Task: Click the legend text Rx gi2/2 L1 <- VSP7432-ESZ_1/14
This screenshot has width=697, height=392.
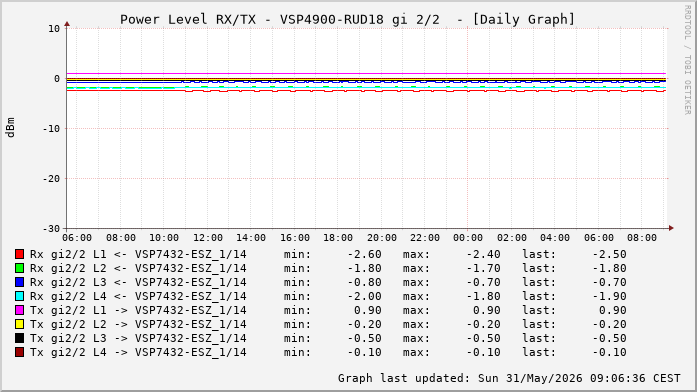Action: coord(138,254)
